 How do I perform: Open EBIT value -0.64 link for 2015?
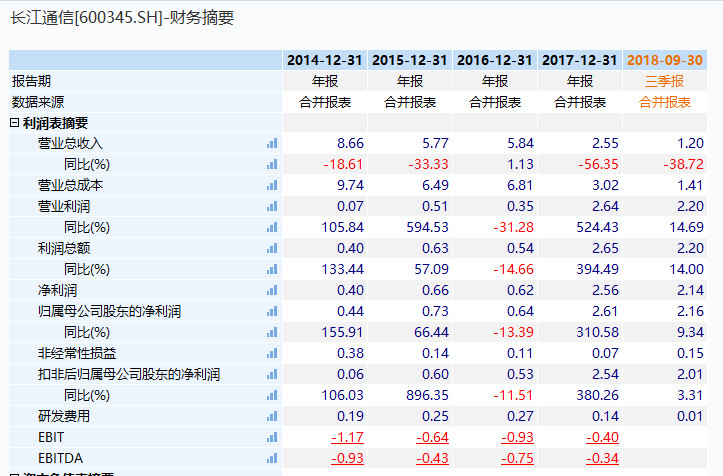pyautogui.click(x=433, y=437)
